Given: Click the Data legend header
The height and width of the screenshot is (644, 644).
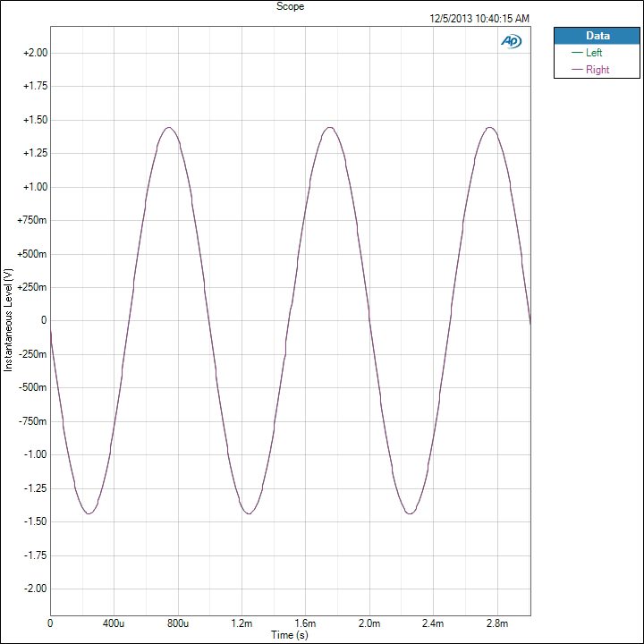Looking at the screenshot, I should 597,36.
